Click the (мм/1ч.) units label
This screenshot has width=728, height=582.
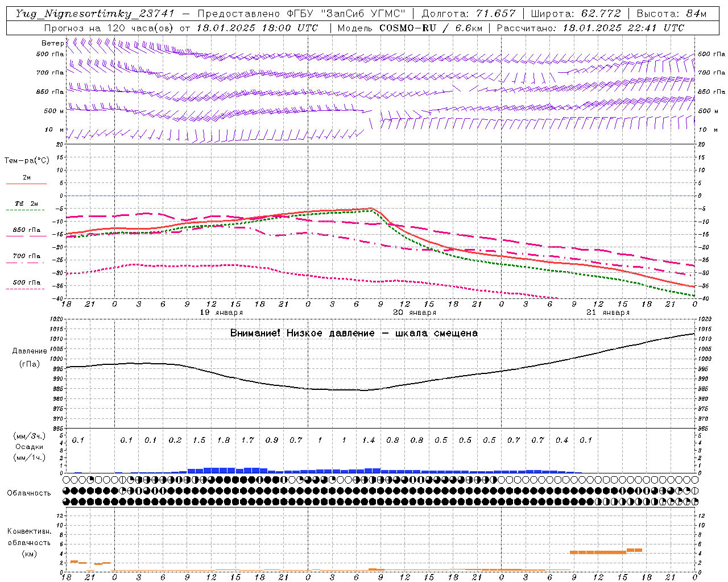pyautogui.click(x=30, y=458)
